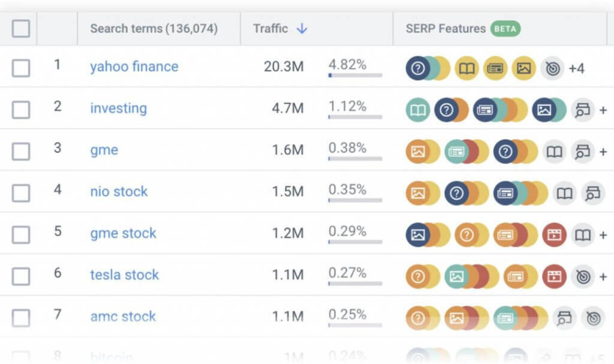Open the yahoo finance search term link
The width and height of the screenshot is (614, 364).
(x=134, y=67)
